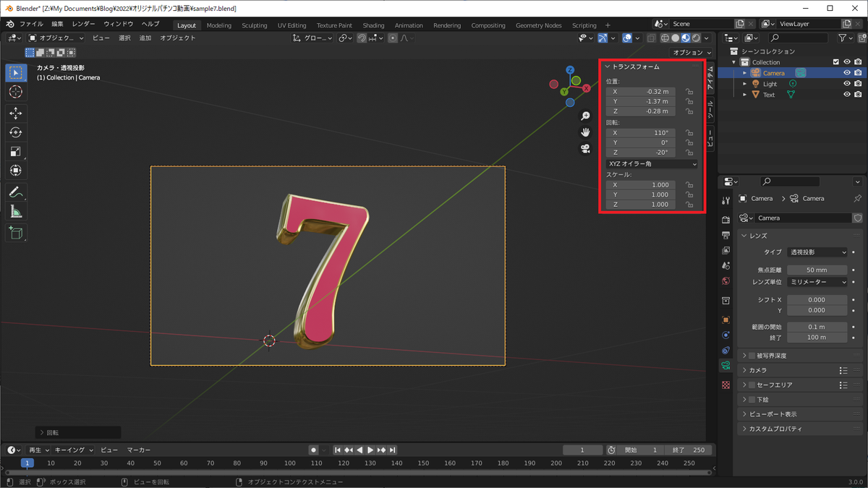Open the Texture properties tab

click(726, 385)
